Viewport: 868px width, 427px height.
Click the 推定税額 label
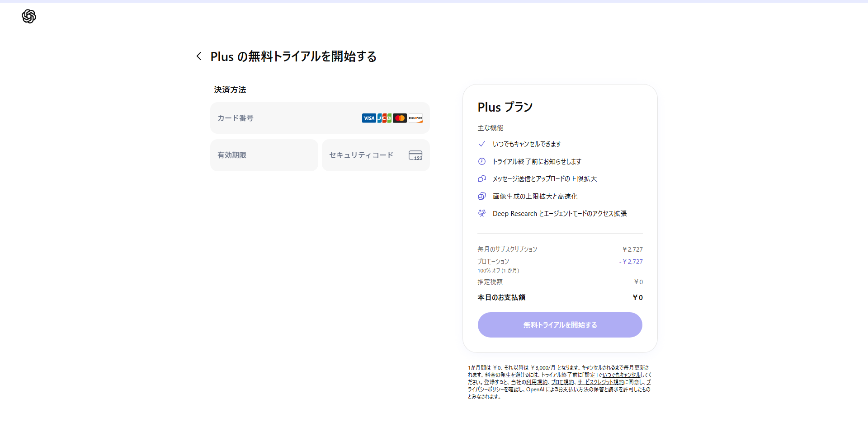tap(490, 282)
